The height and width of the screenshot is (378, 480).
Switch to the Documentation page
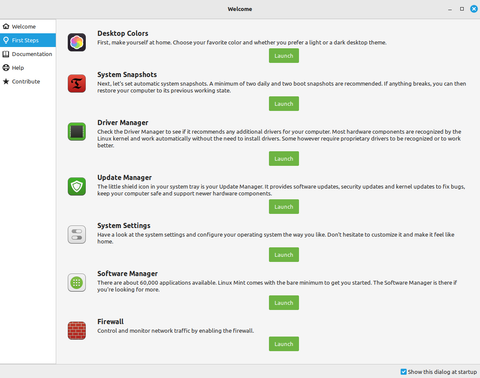click(x=28, y=54)
